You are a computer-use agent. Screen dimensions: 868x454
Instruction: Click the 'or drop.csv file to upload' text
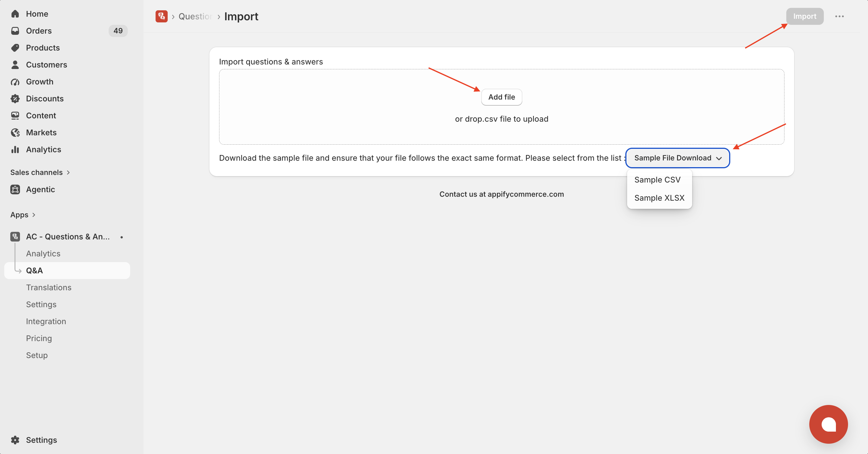501,119
